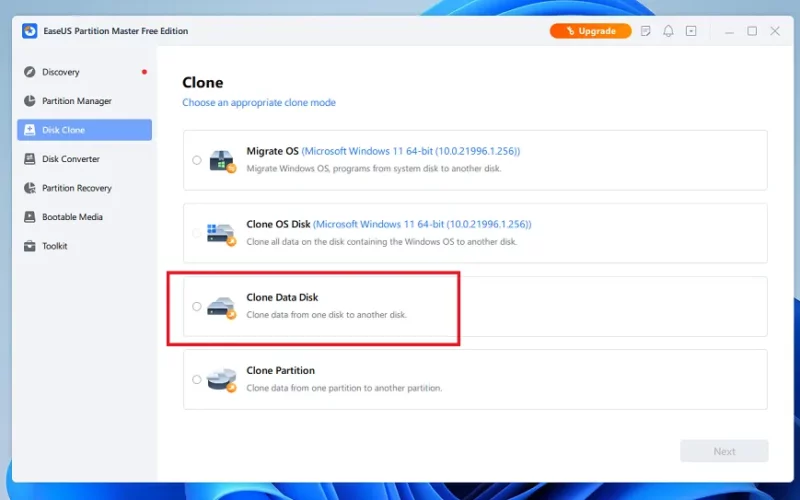The image size is (800, 500).
Task: Click 'Clone data from one disk' description
Action: pos(327,315)
